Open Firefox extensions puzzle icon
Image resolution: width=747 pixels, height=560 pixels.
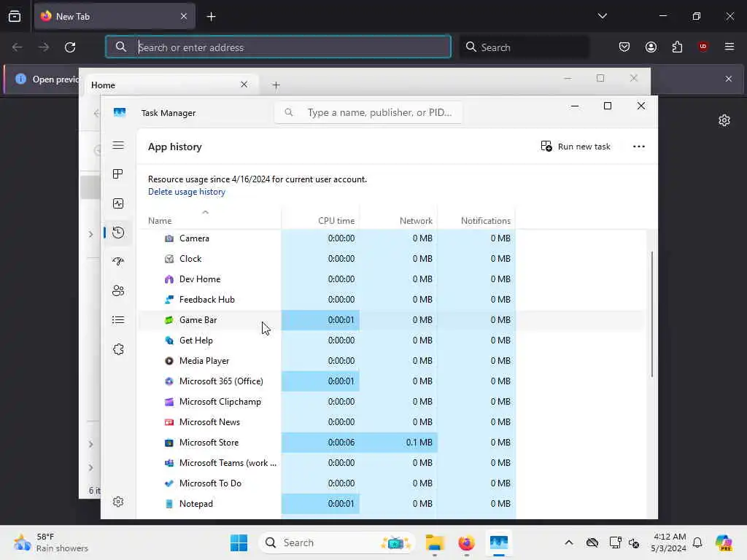point(677,47)
